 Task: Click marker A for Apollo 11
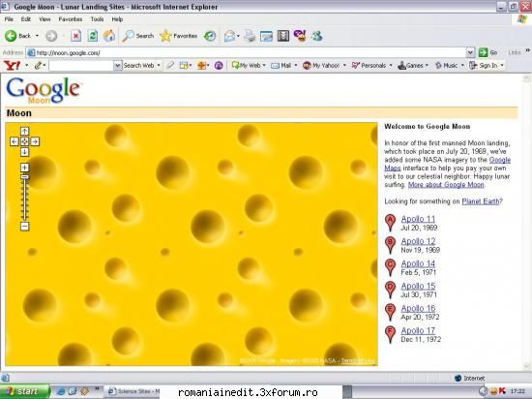[390, 223]
